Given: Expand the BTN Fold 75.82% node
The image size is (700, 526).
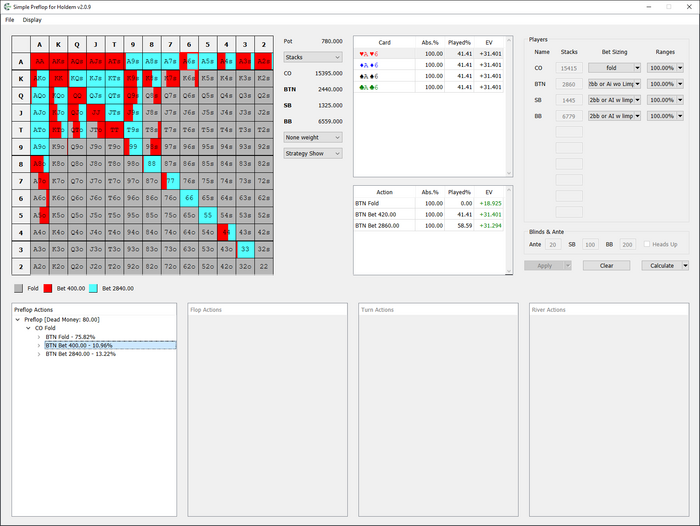Looking at the screenshot, I should tap(39, 337).
